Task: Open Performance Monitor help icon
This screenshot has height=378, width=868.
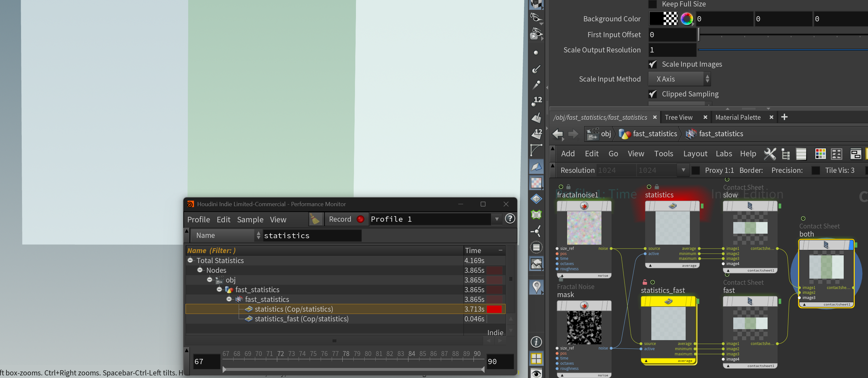Action: 510,219
